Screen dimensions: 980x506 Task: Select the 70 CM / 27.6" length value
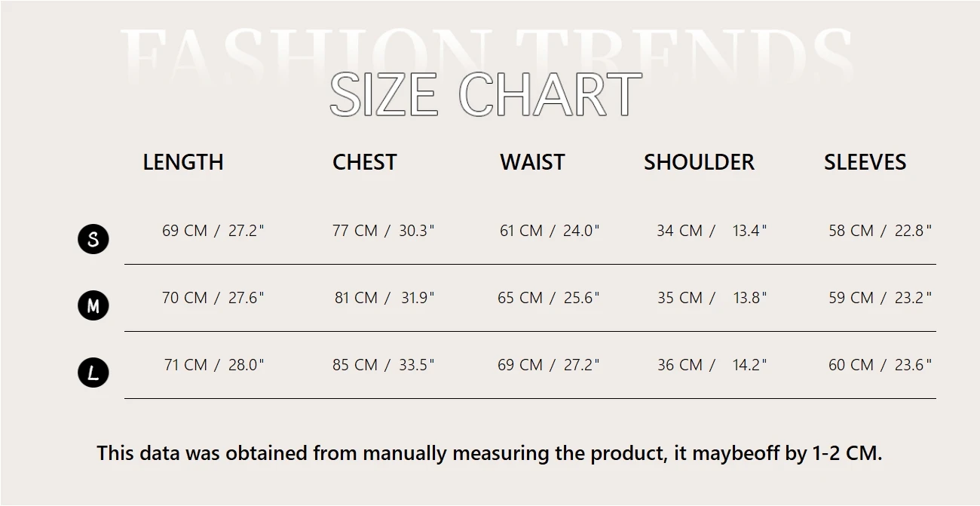click(x=213, y=298)
